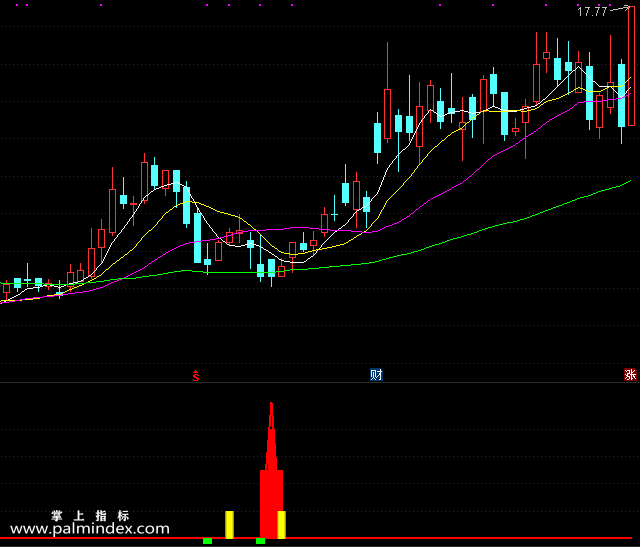Click the left yellow indicator bar
The height and width of the screenshot is (547, 640).
click(229, 525)
